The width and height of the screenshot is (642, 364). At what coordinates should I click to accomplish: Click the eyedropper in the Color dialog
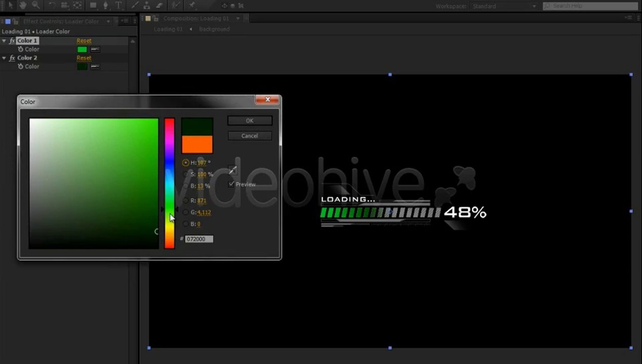[x=233, y=170]
